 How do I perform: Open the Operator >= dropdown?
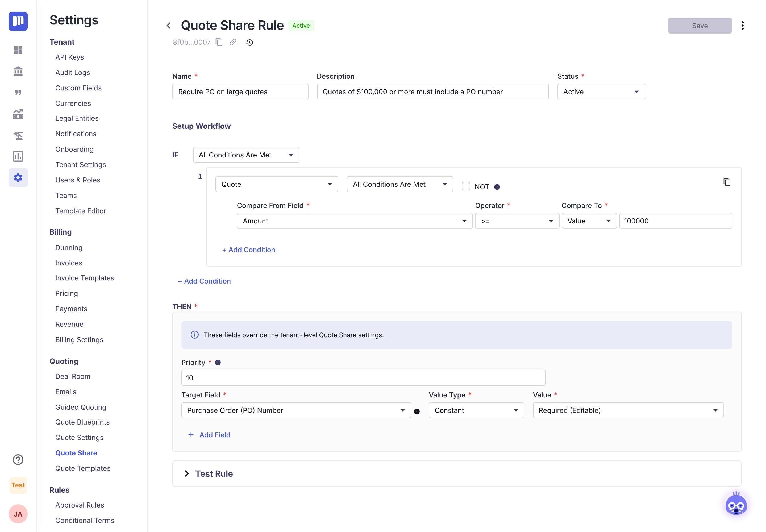click(x=517, y=221)
